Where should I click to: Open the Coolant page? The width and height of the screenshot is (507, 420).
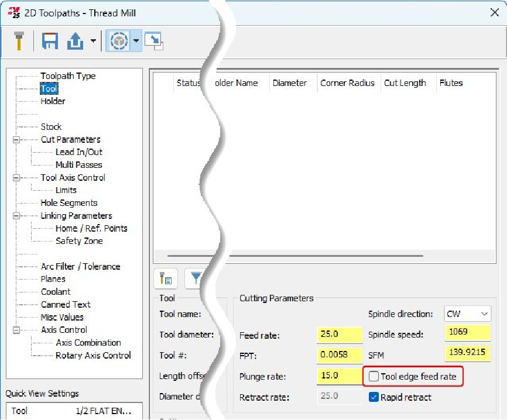(x=56, y=292)
